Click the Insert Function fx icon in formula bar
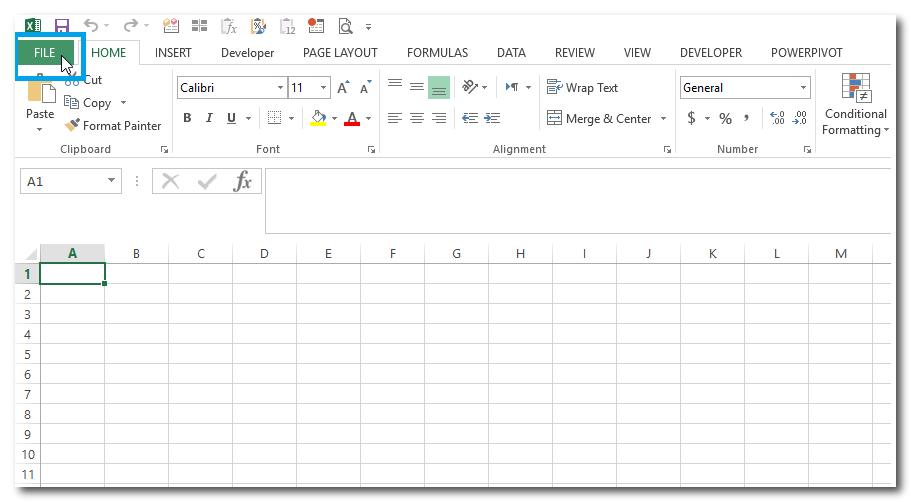911x502 pixels. coord(242,181)
